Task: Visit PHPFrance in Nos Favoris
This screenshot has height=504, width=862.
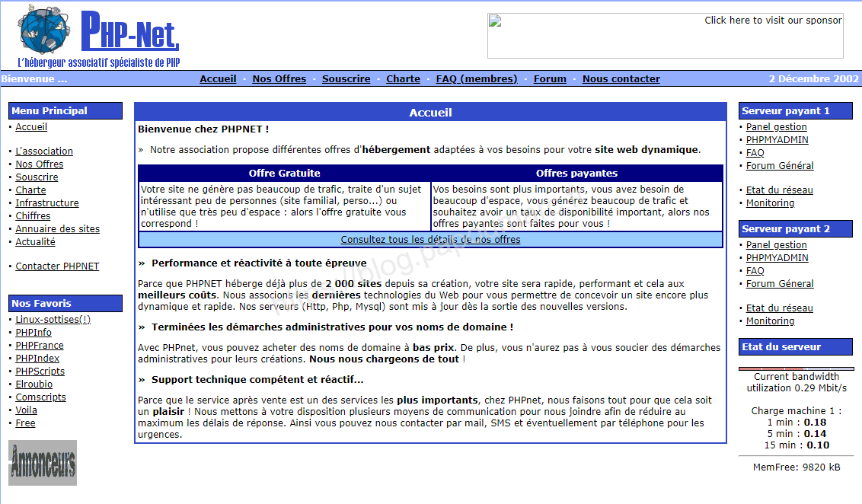Action: 40,345
